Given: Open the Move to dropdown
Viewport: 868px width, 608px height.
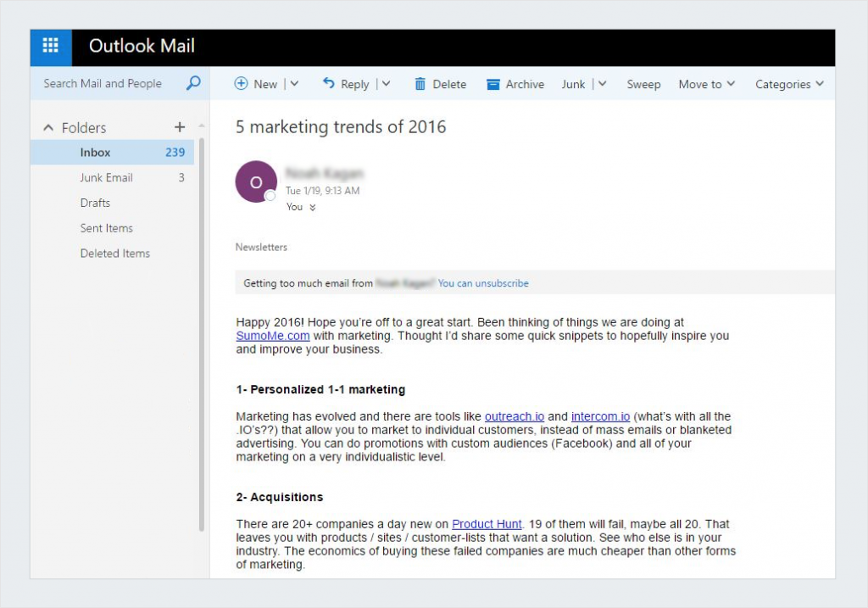Looking at the screenshot, I should 707,84.
